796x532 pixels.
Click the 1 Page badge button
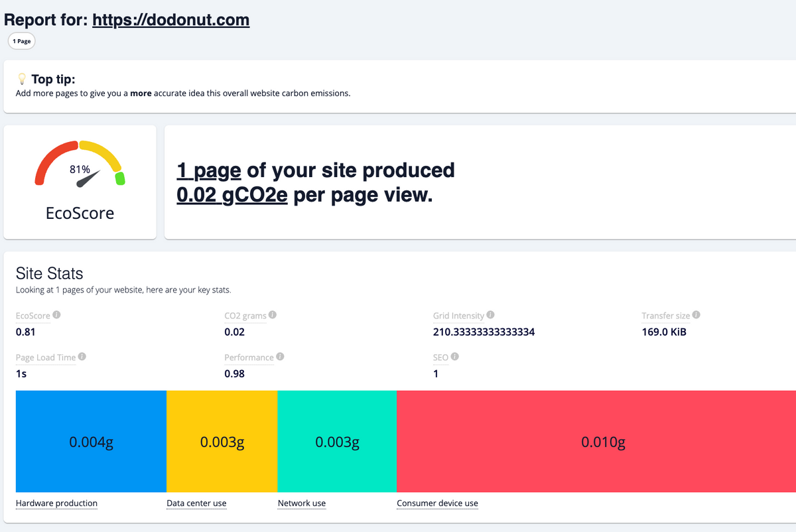click(x=21, y=41)
